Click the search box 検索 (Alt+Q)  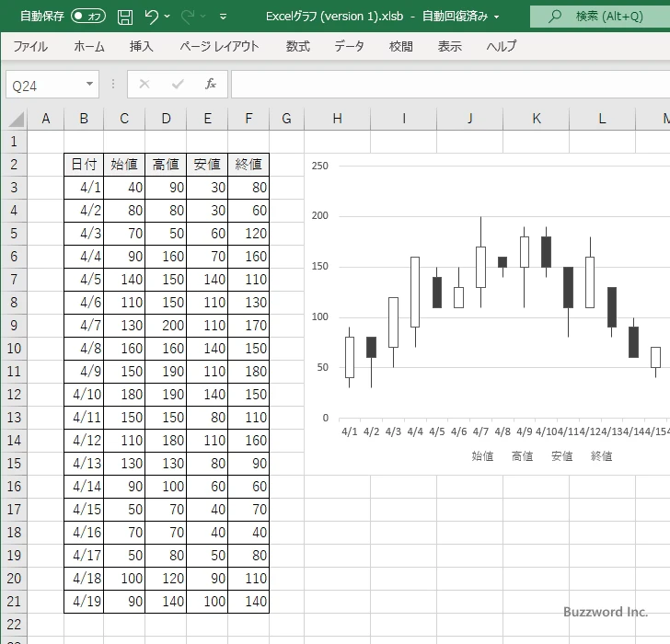coord(600,17)
